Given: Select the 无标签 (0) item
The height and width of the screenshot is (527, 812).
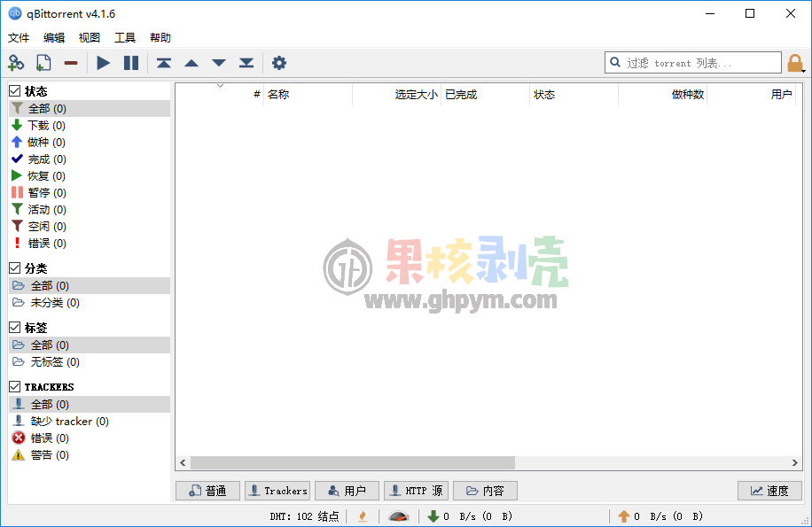Looking at the screenshot, I should pyautogui.click(x=90, y=362).
